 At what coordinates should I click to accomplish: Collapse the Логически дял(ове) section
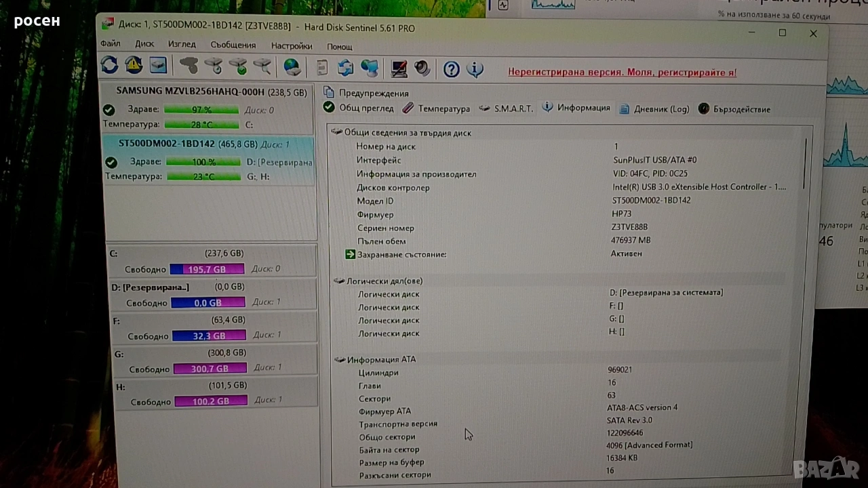point(339,281)
